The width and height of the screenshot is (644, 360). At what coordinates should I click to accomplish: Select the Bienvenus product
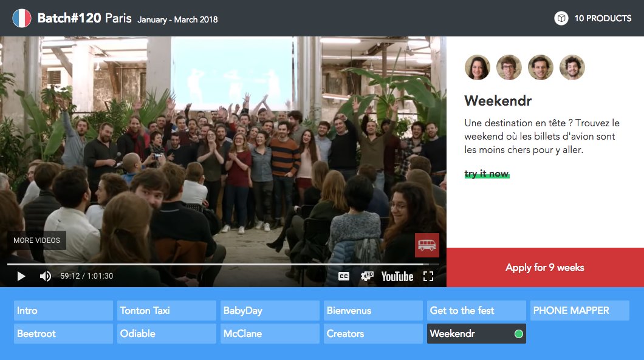[x=373, y=310]
